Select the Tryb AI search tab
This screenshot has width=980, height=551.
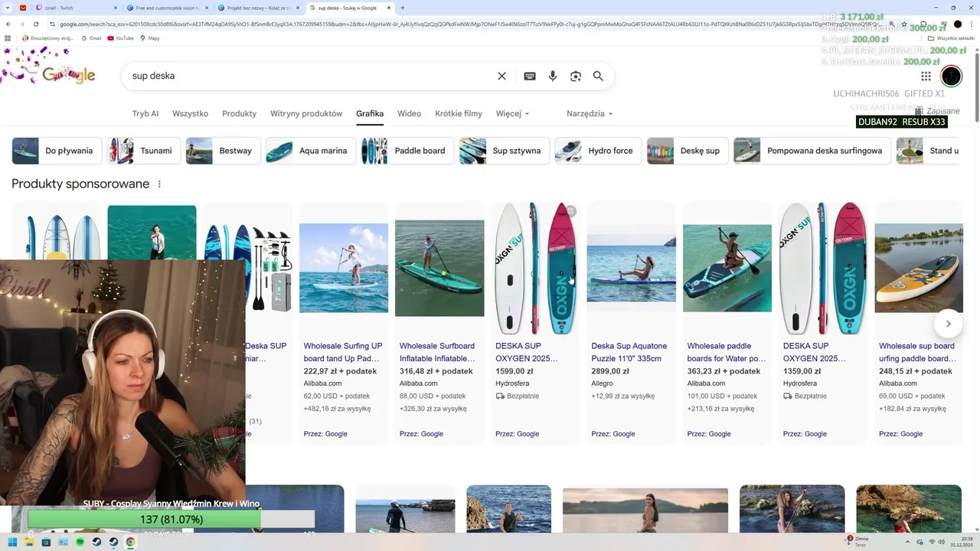(145, 113)
